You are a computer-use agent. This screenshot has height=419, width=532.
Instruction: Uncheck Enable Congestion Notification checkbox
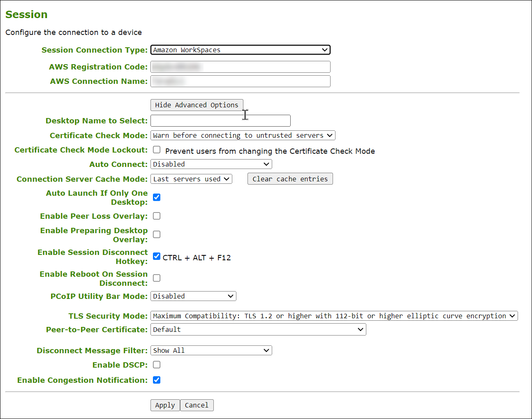(157, 380)
